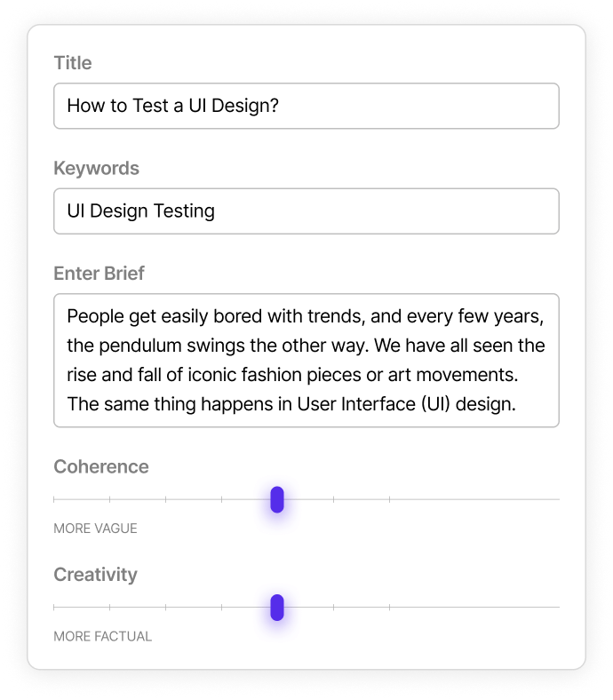Click the Title field label

coord(73,63)
